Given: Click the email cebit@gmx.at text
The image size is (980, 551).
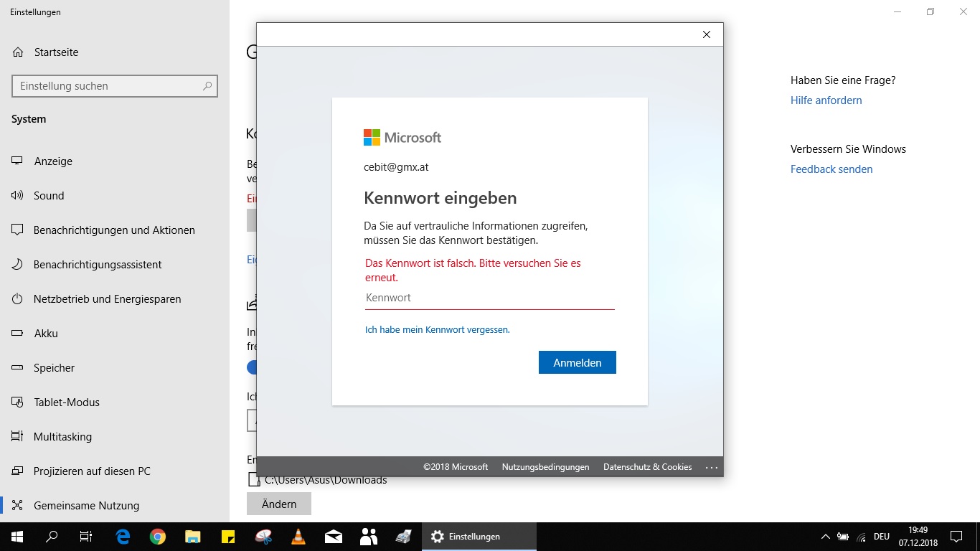Looking at the screenshot, I should click(396, 167).
